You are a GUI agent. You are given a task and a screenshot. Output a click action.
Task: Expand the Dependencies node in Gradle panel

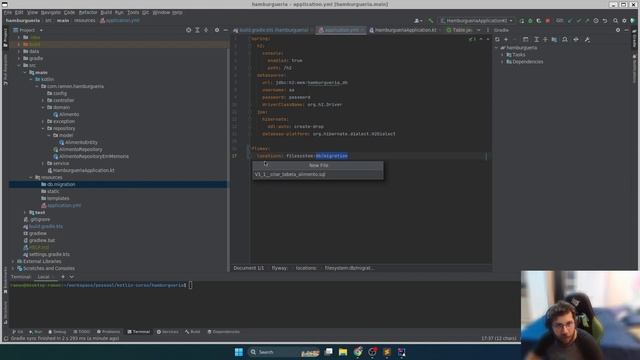(x=502, y=62)
